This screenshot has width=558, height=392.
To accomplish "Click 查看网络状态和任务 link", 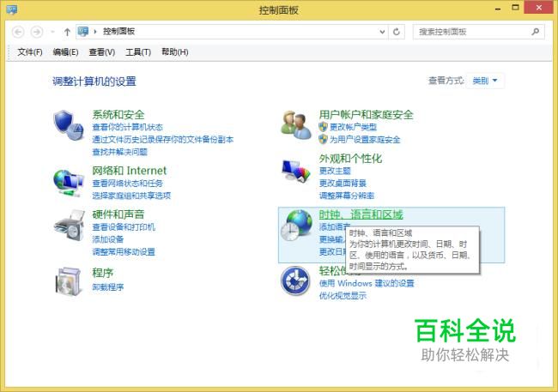I will [127, 184].
